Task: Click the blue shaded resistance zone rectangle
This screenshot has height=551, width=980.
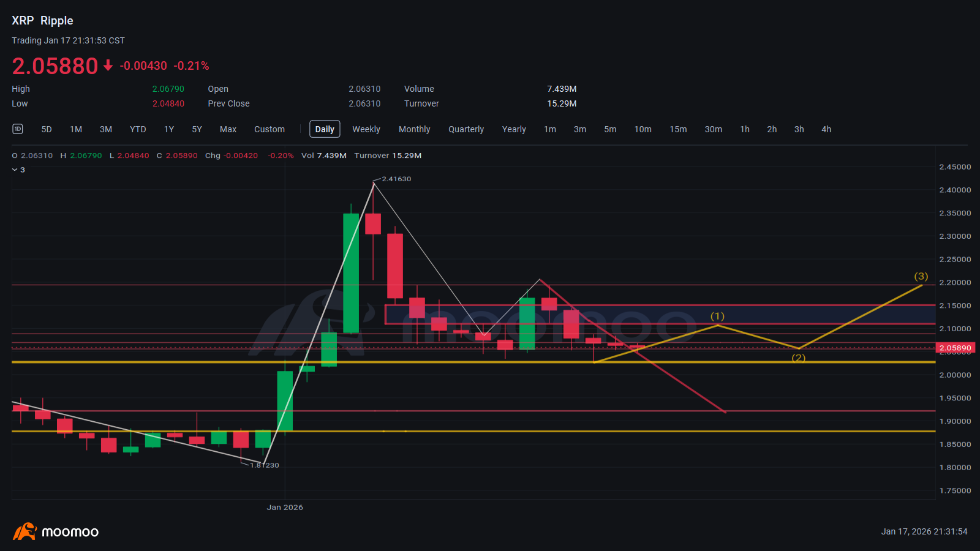Action: pyautogui.click(x=796, y=314)
